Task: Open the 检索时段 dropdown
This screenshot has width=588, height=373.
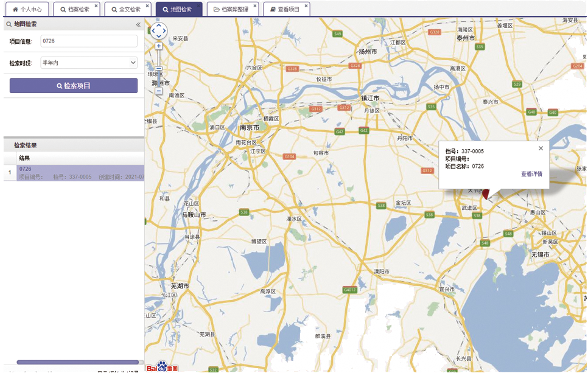Action: click(89, 63)
